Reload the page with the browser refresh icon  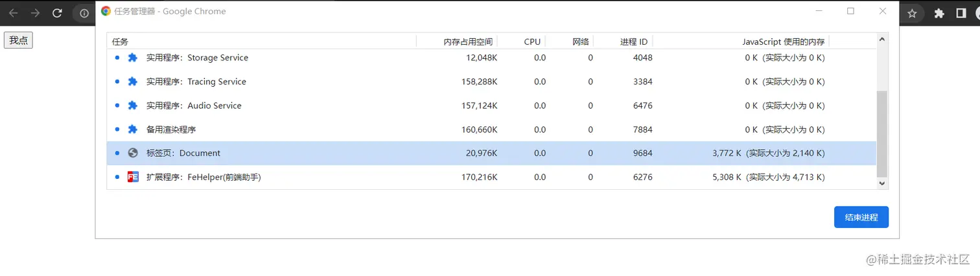[x=57, y=13]
